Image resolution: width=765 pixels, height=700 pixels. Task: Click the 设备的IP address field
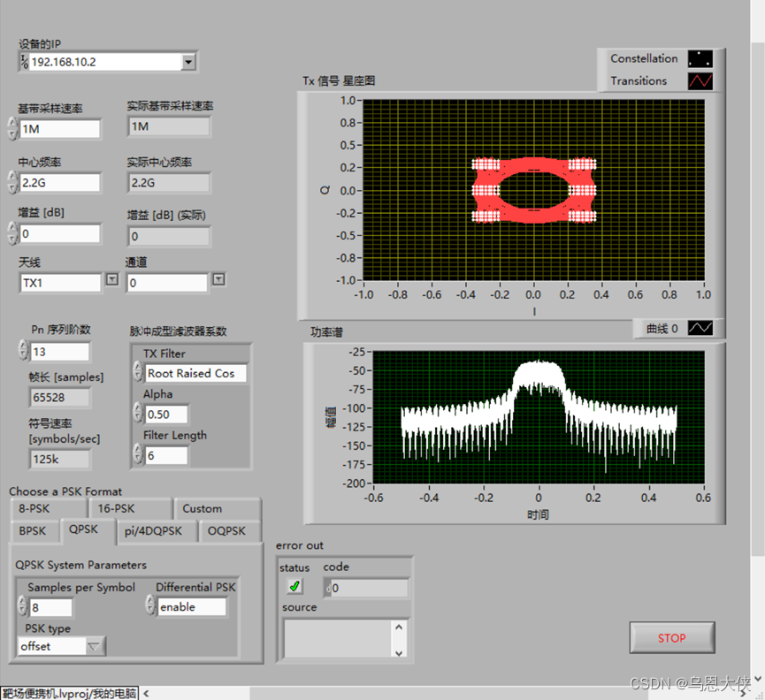[105, 62]
